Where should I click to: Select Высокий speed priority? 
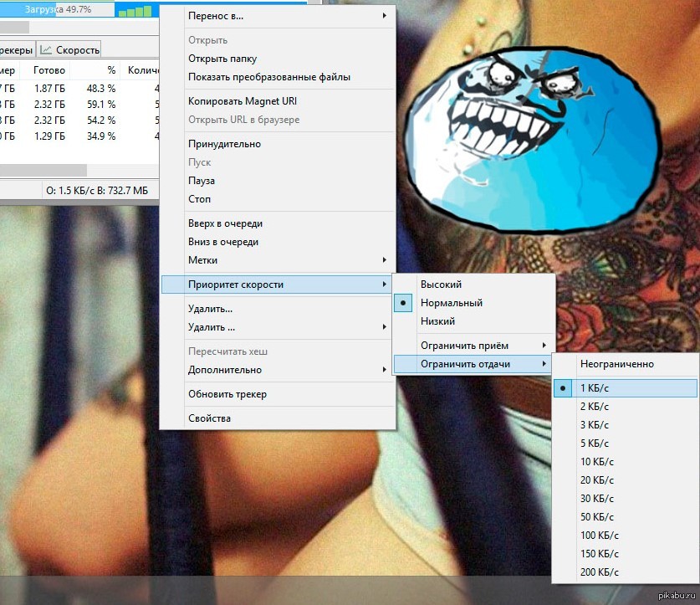[x=441, y=285]
